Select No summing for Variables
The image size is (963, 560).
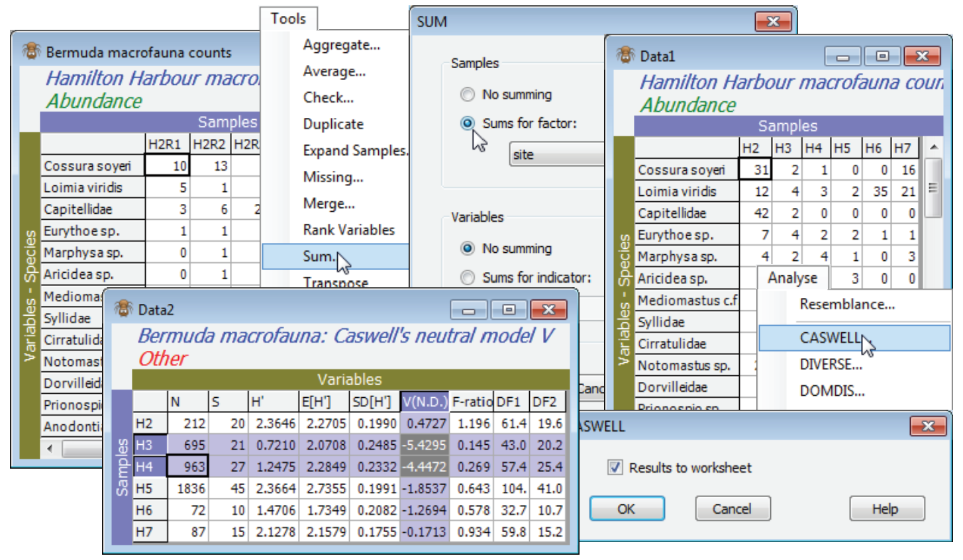coord(468,248)
